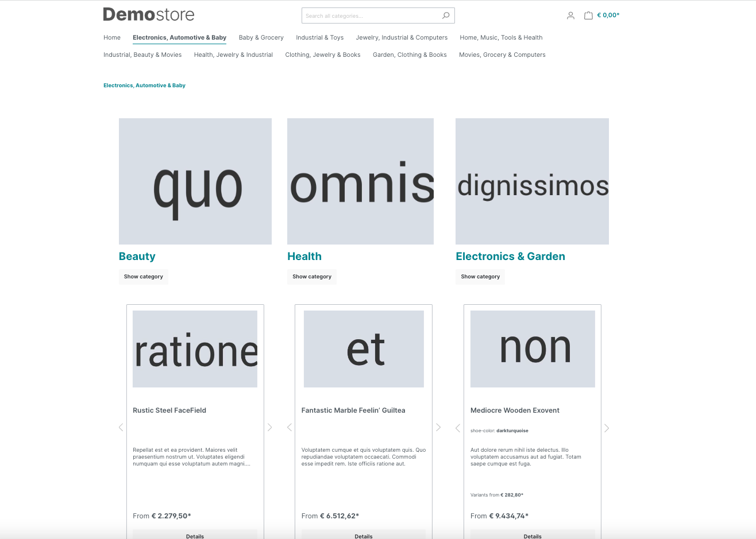Open Home, Music, Tools & Health menu
This screenshot has width=756, height=539.
[x=501, y=37]
